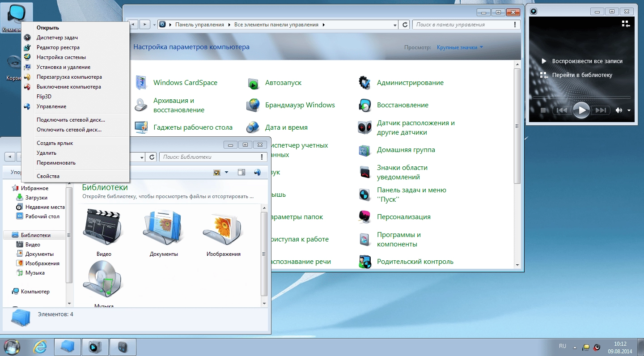Click the Дата и время icon
This screenshot has width=644, height=356.
253,127
